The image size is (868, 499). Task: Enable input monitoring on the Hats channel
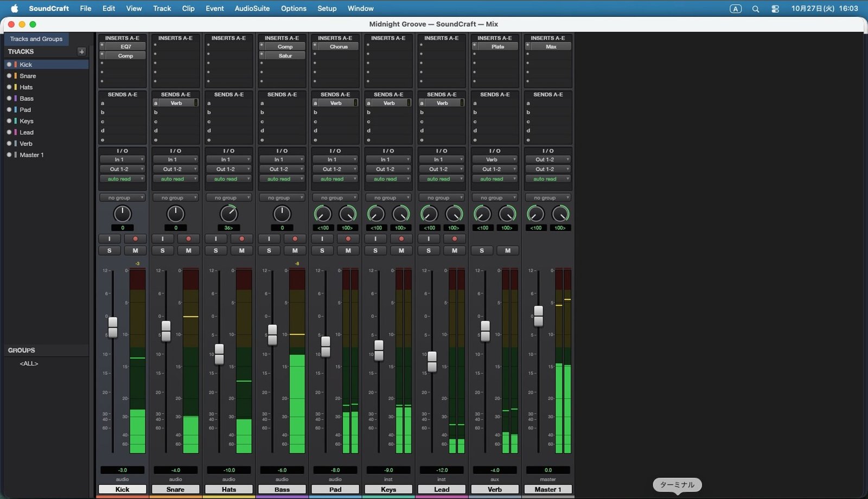pos(215,239)
